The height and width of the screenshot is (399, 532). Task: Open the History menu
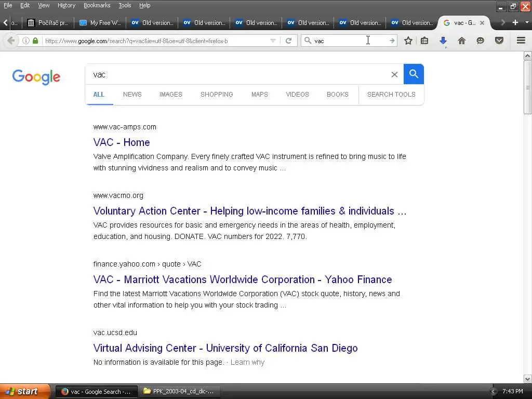66,5
